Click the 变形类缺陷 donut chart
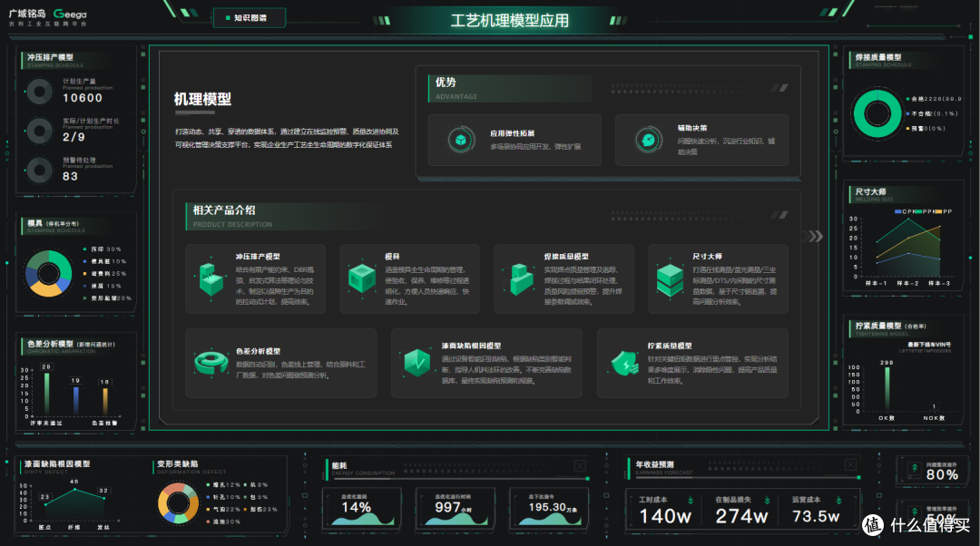This screenshot has width=980, height=546. coord(178,502)
